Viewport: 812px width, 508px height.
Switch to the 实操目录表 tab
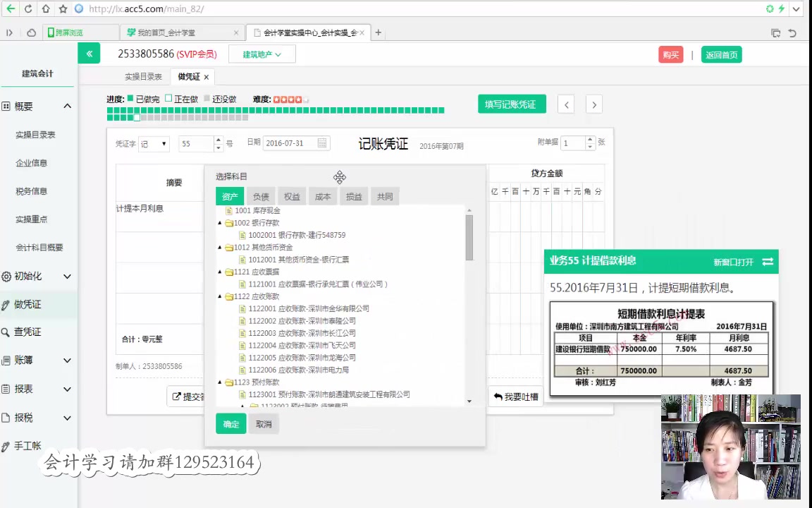coord(143,76)
